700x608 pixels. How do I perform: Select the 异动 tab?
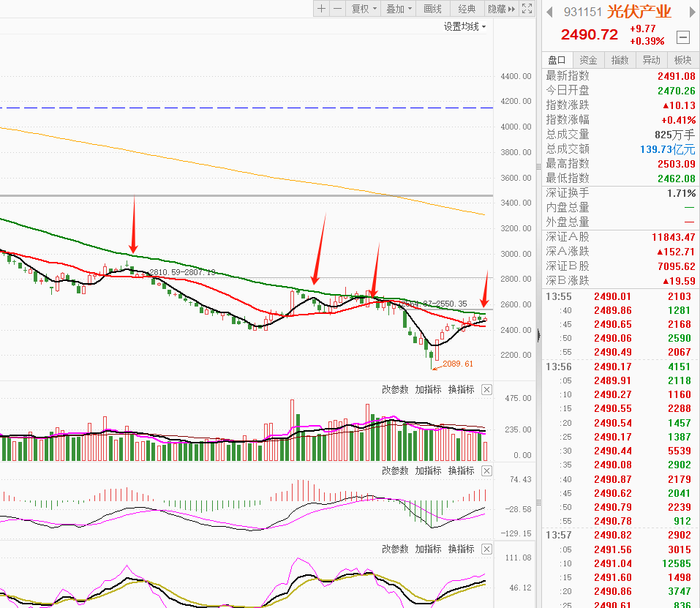coord(651,60)
